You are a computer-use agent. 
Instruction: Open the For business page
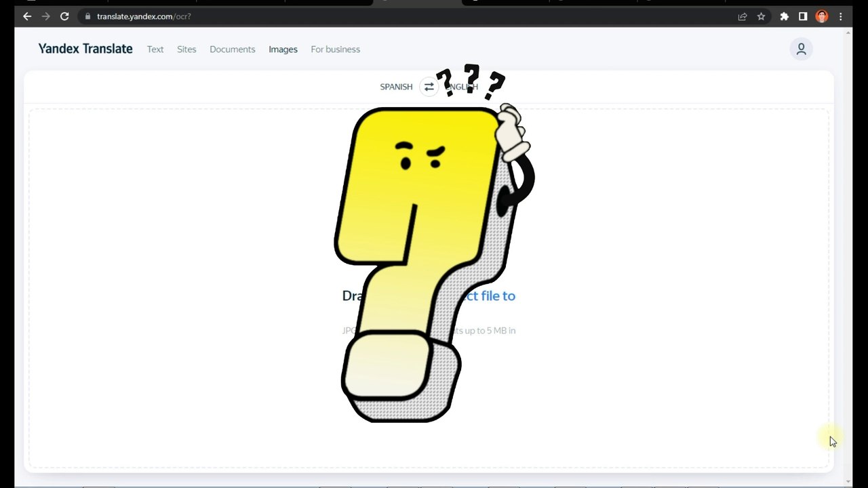336,49
